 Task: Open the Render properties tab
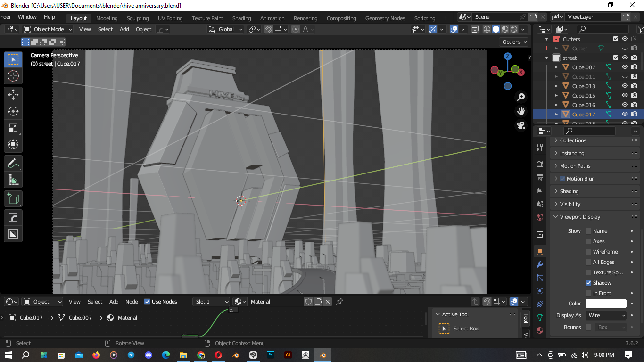click(540, 165)
